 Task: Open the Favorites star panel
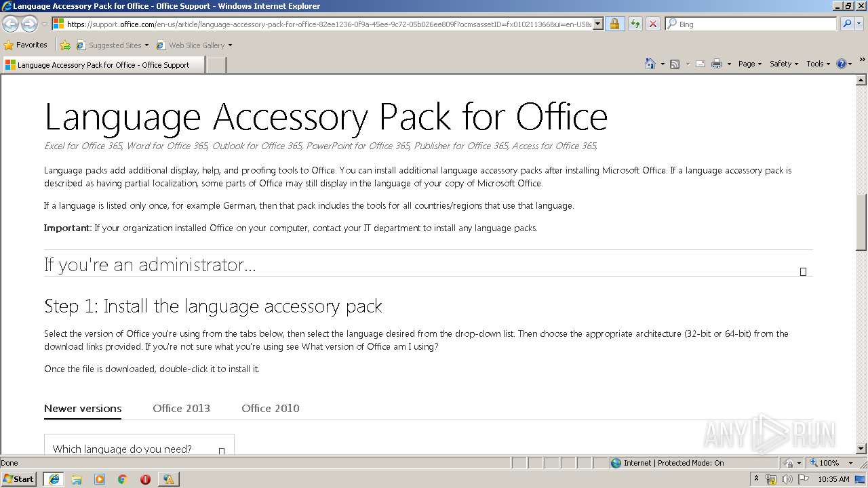point(9,45)
